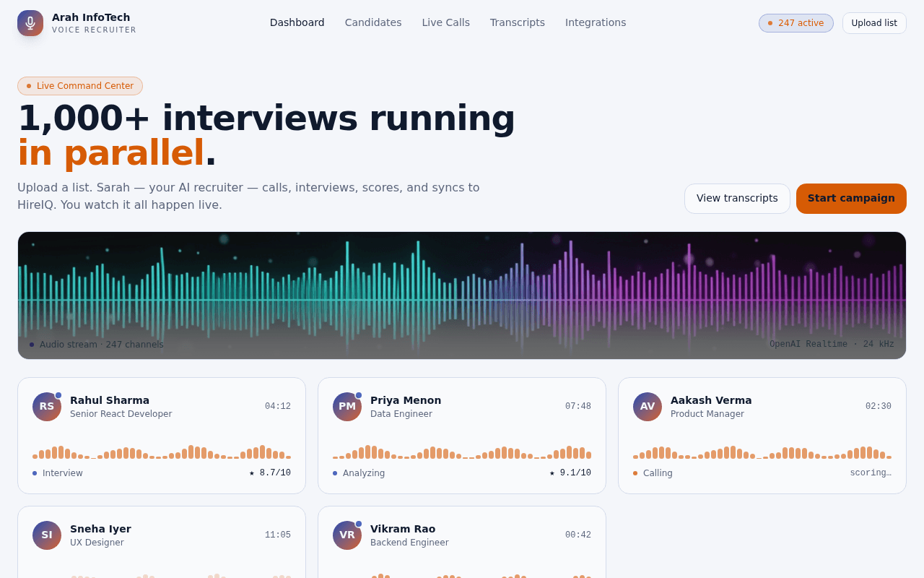The image size is (924, 578).
Task: Open Live Calls section
Action: click(x=446, y=22)
